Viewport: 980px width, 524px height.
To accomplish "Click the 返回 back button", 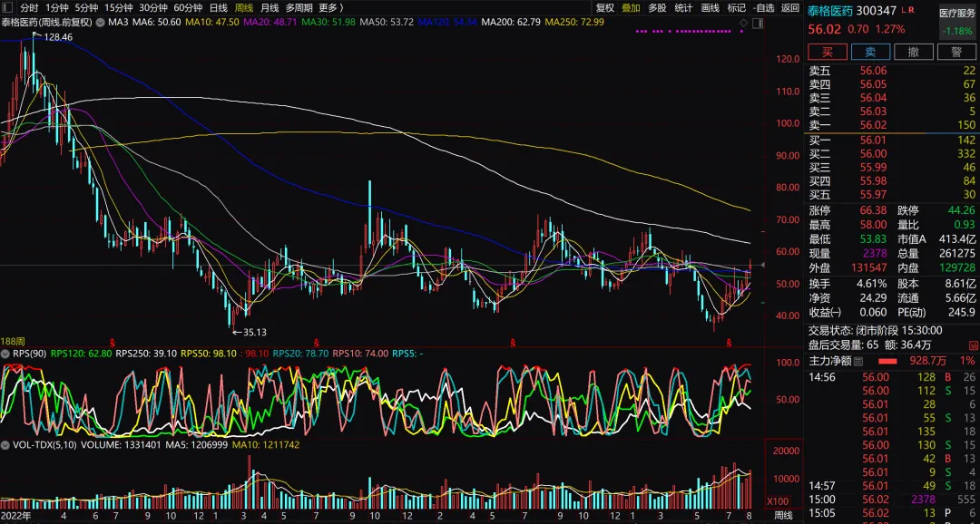I will coord(790,8).
